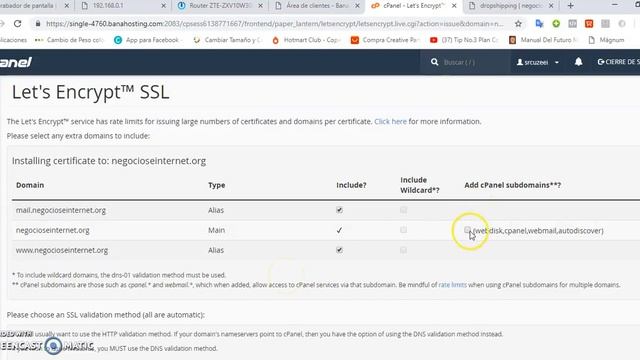Click the cPanel search magnifier icon
The image size is (640, 360).
point(434,62)
